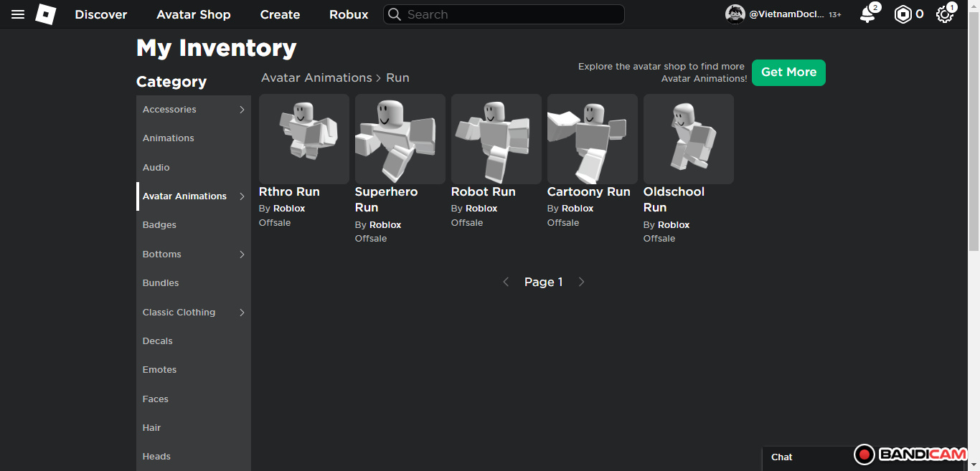Screen dimensions: 980x471
Task: Click the search magnifier icon
Action: pyautogui.click(x=395, y=14)
